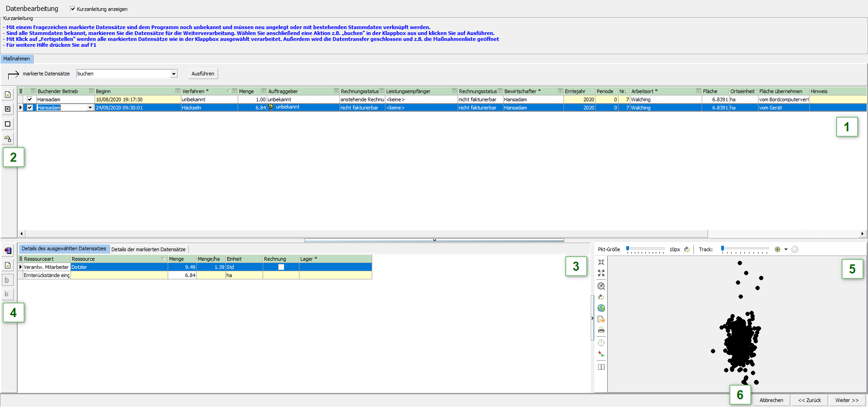Click the map export icon with orange arrow
The width and height of the screenshot is (868, 407).
(601, 319)
